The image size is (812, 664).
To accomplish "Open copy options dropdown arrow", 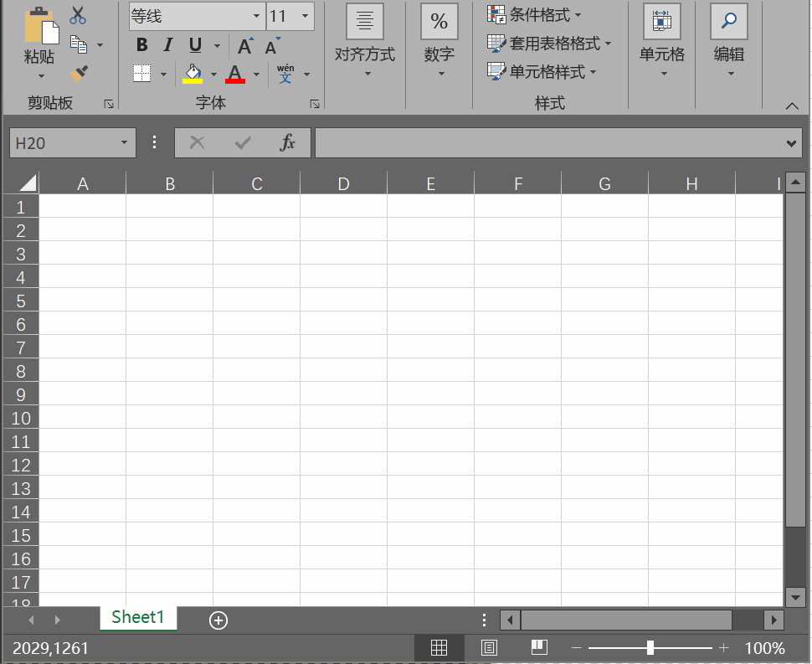I will click(100, 45).
